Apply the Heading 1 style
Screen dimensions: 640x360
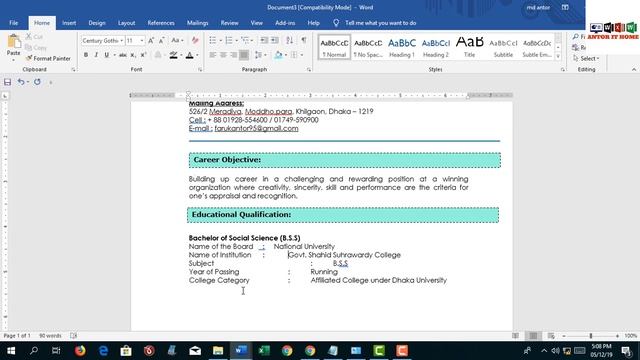(x=402, y=47)
